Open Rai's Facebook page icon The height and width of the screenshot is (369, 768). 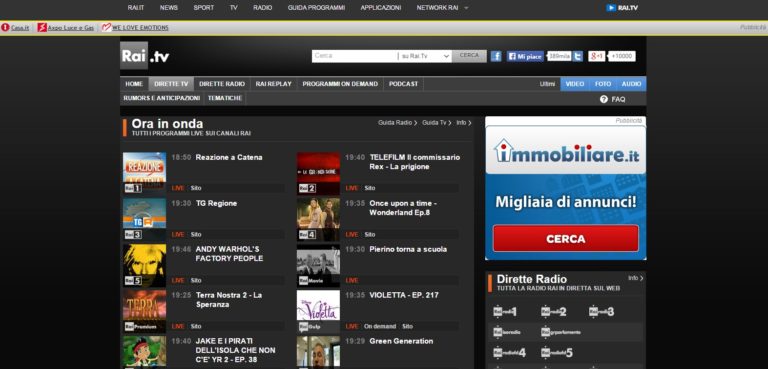(496, 56)
